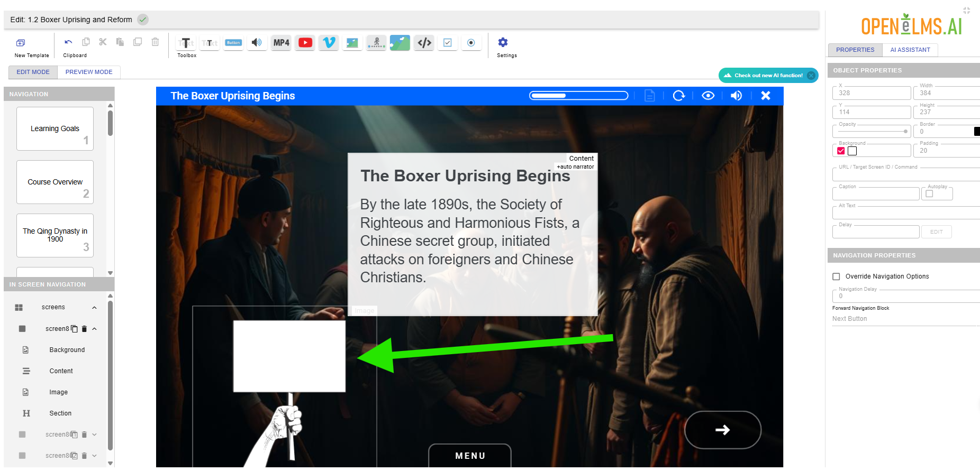Pick the Background color swatch
The image size is (980, 471).
point(852,151)
